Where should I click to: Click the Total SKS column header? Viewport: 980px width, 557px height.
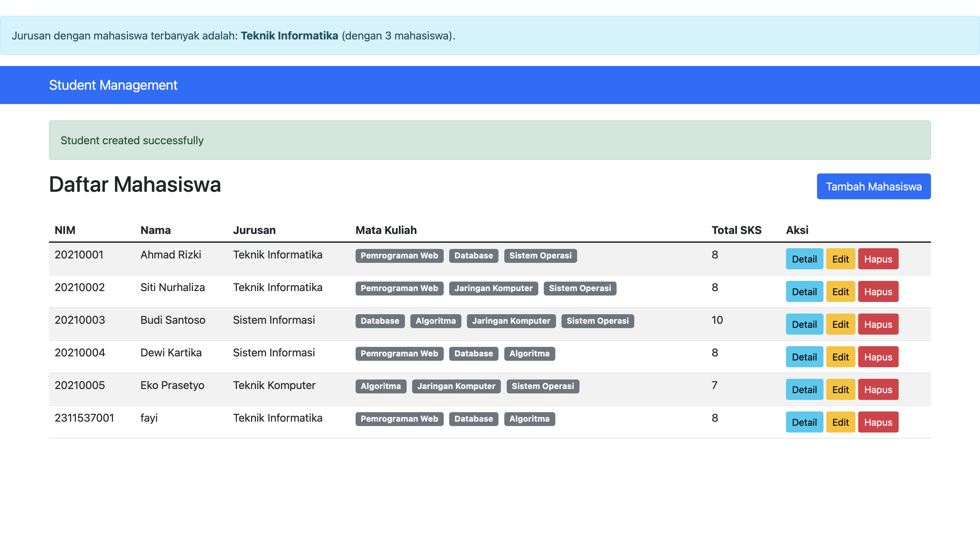(x=736, y=230)
